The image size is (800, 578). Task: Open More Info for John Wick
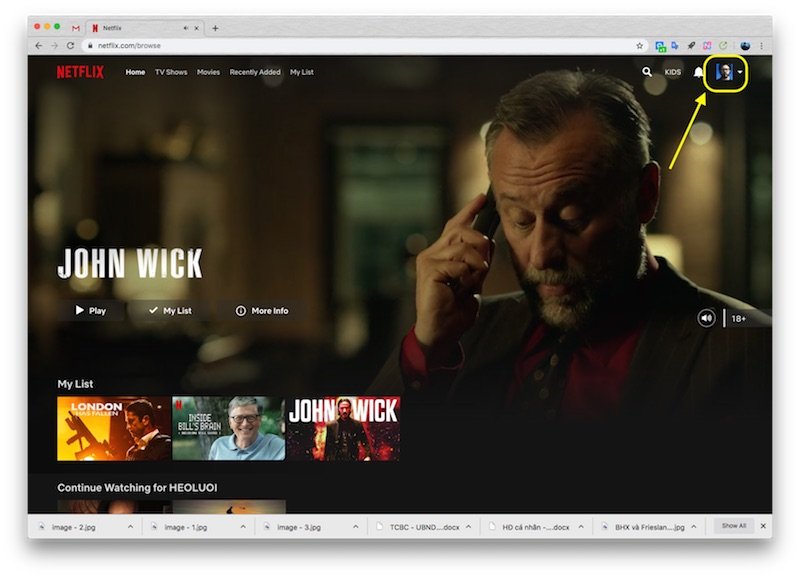coord(262,311)
